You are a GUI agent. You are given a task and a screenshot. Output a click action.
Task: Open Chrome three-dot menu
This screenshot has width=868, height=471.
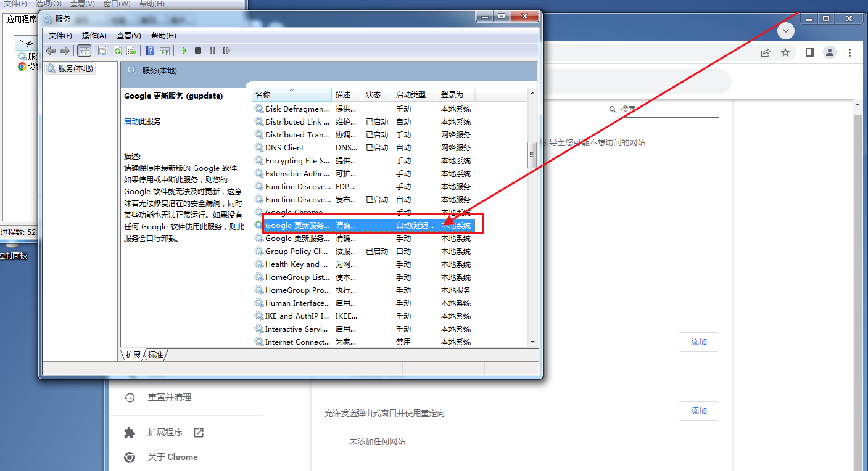click(x=850, y=52)
